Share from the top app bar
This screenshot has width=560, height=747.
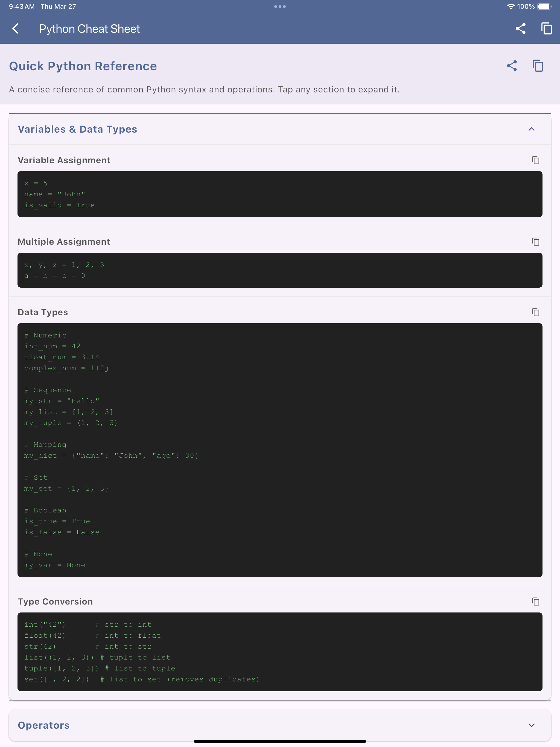[x=520, y=29]
